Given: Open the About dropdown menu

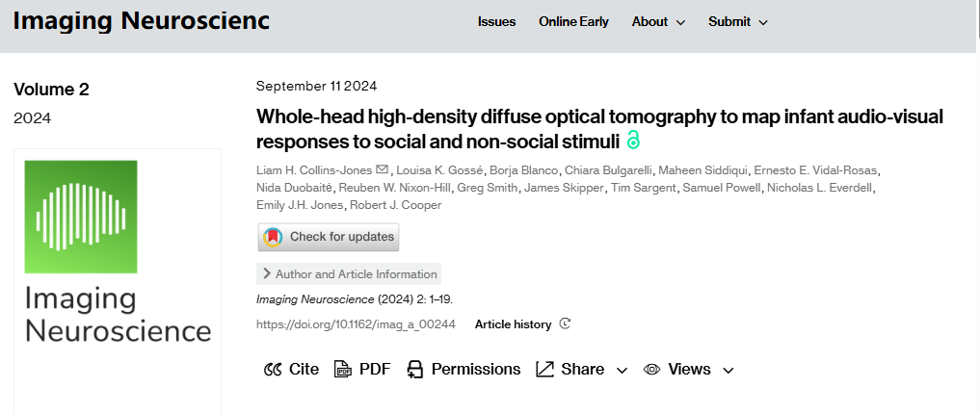Looking at the screenshot, I should coord(658,22).
